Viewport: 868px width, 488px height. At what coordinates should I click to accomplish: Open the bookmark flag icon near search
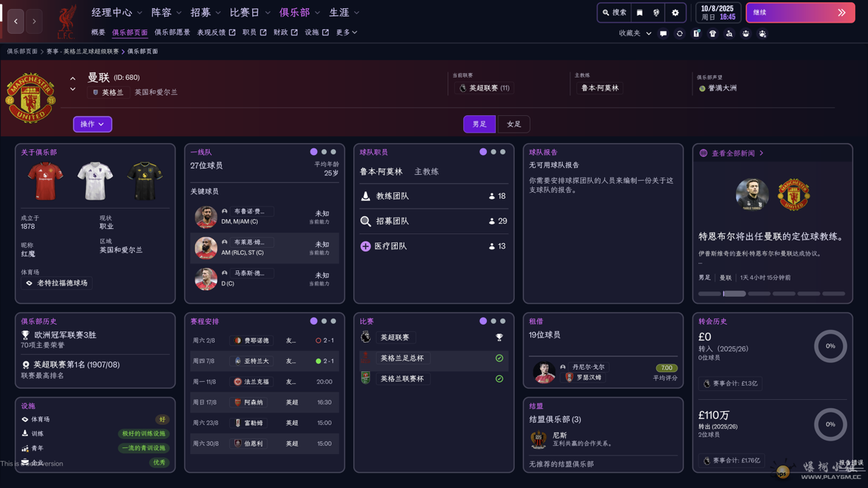coord(640,13)
